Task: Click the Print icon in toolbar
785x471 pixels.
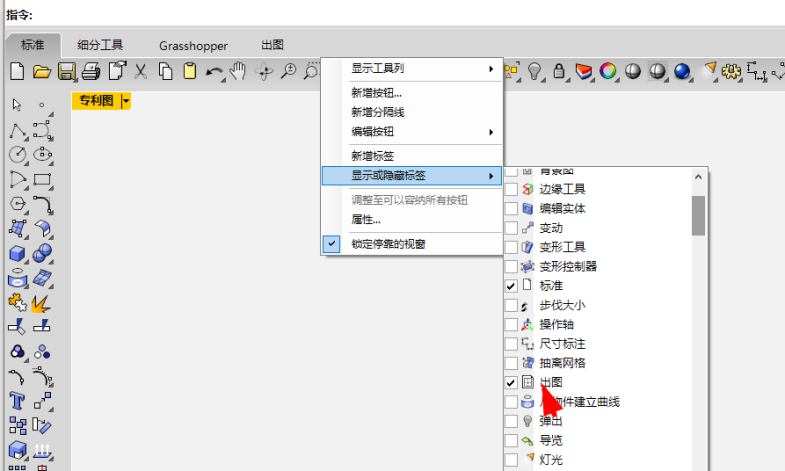Action: click(x=91, y=71)
